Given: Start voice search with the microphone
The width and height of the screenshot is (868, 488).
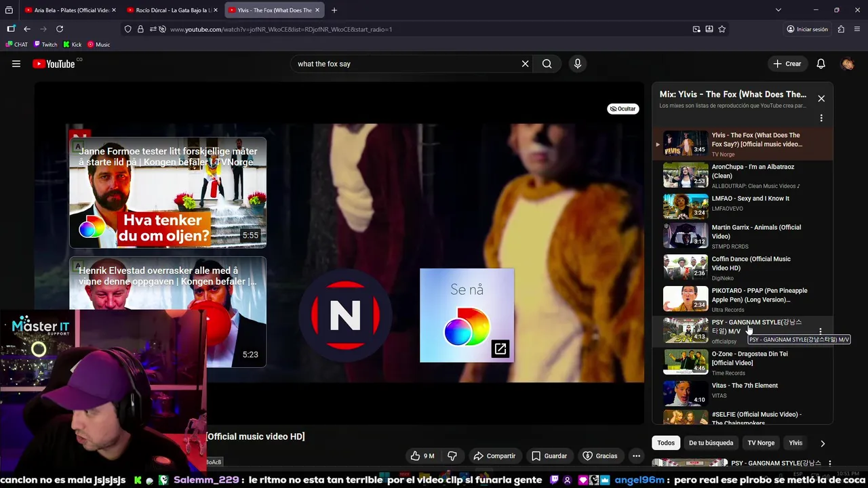Looking at the screenshot, I should coord(578,64).
